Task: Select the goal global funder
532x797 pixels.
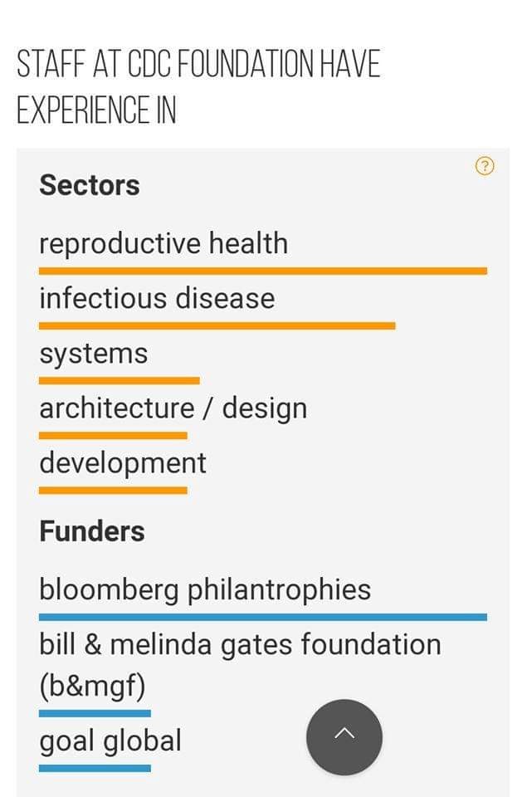Action: [110, 741]
